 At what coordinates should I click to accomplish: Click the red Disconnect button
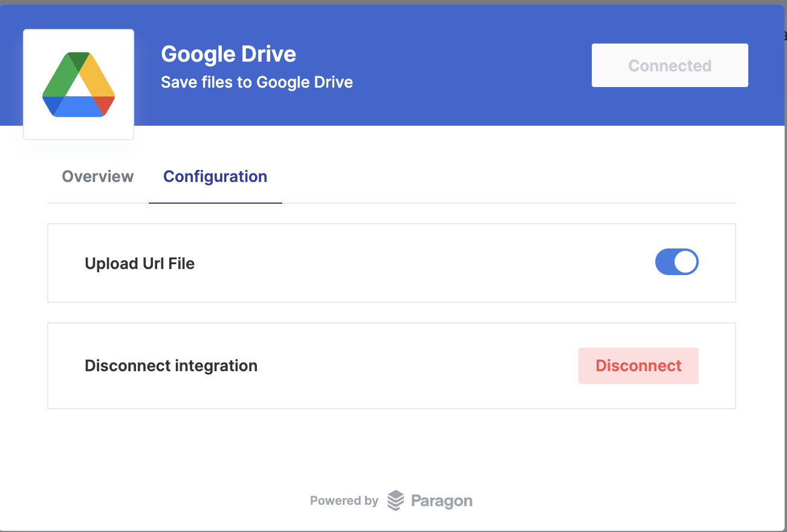pos(638,366)
